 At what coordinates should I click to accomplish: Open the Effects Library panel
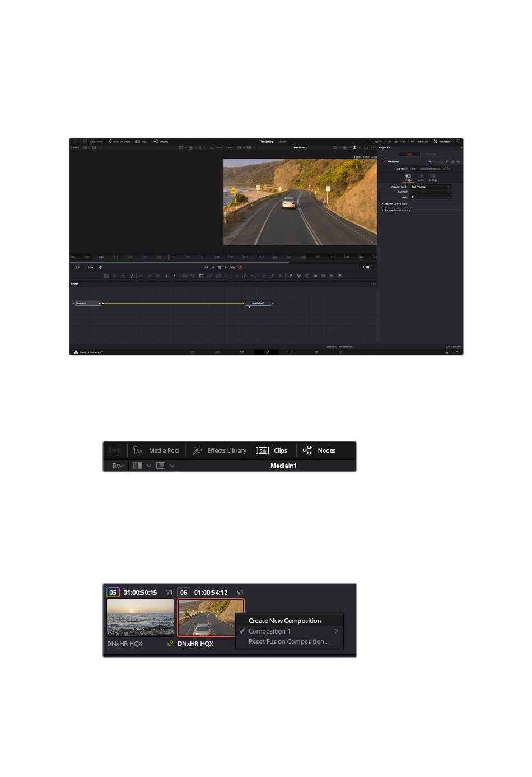(x=220, y=450)
